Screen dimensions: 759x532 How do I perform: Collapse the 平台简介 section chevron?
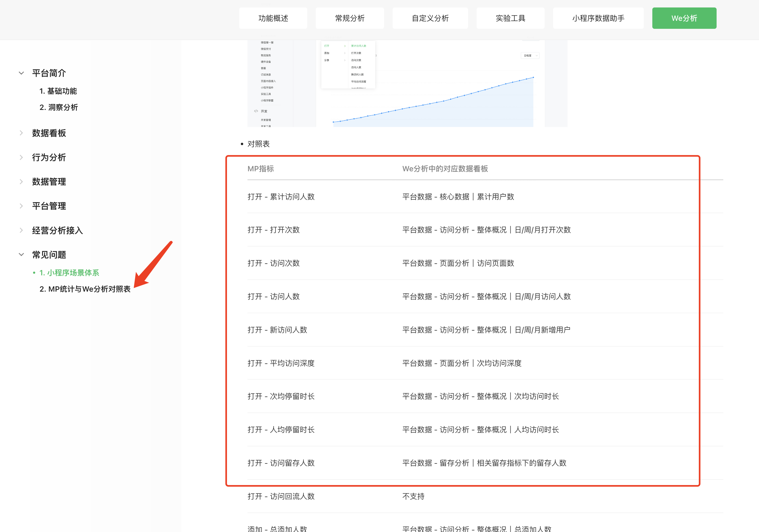click(21, 73)
